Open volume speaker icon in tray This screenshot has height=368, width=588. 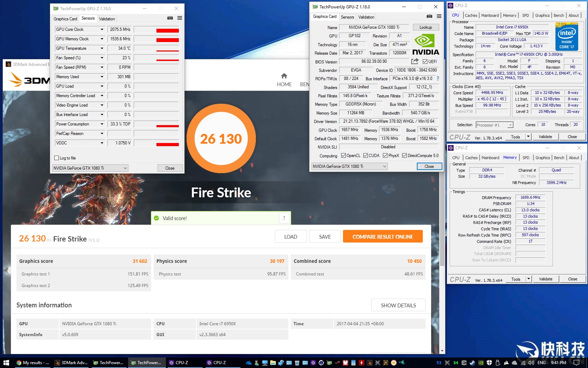pos(531,363)
